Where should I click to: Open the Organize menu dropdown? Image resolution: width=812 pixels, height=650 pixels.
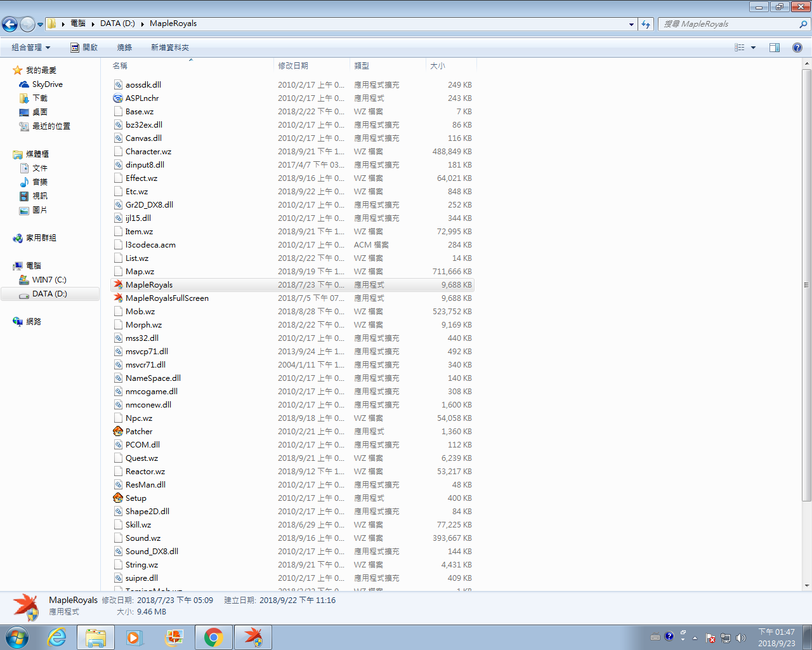pyautogui.click(x=30, y=48)
